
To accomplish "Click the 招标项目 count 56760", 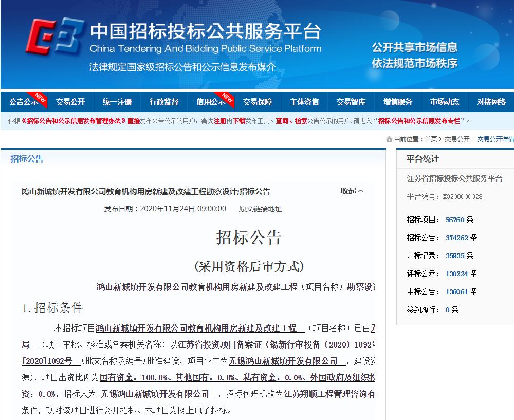I will click(x=455, y=220).
